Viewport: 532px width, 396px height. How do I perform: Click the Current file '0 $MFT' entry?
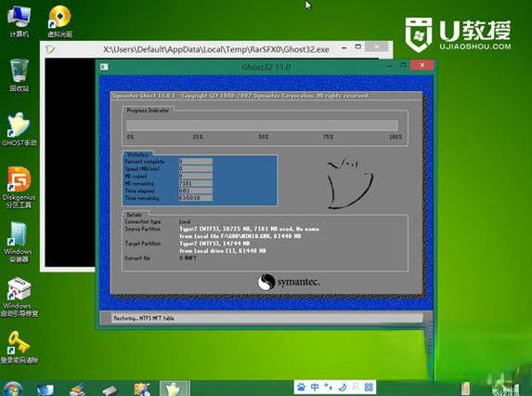click(188, 258)
